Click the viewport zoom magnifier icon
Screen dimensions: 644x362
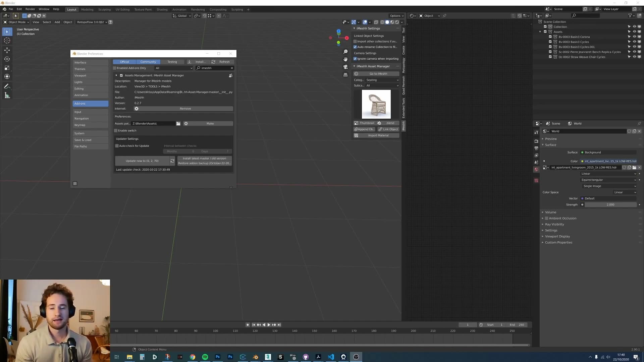345,52
